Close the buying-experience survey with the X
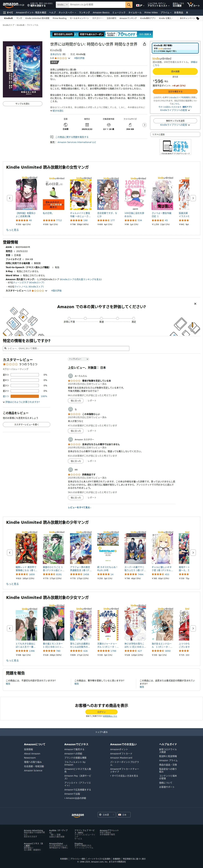This screenshot has height=868, width=203. click(x=195, y=304)
